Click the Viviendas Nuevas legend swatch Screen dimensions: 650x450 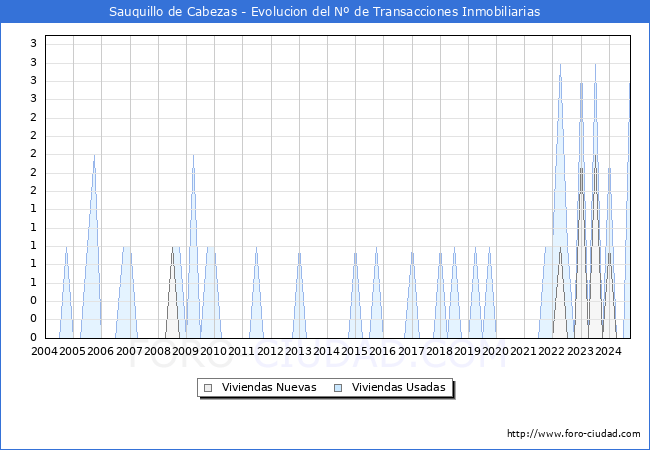208,388
